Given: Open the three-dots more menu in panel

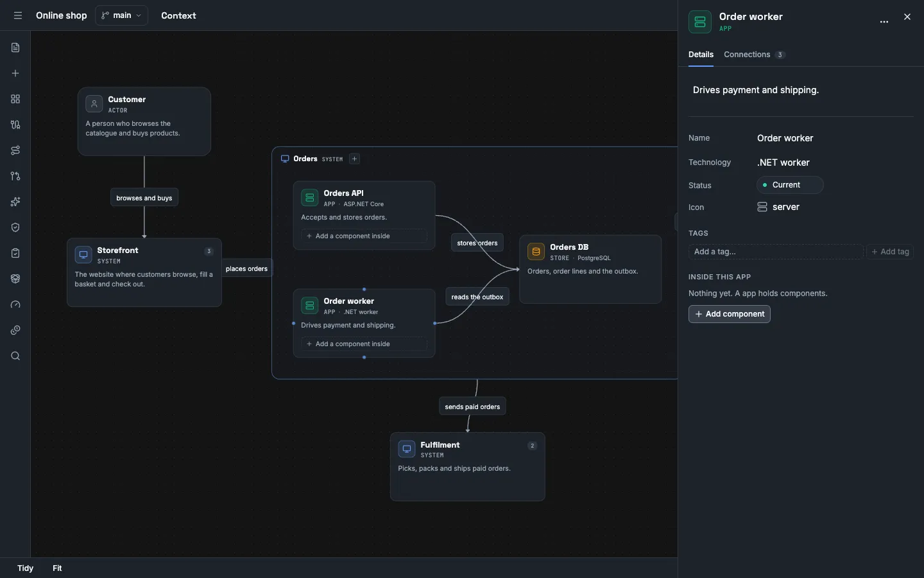Looking at the screenshot, I should tap(884, 21).
